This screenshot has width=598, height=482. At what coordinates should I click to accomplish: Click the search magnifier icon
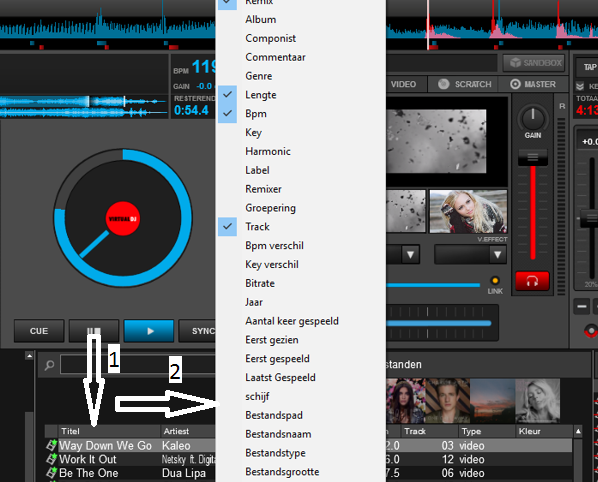pos(49,365)
